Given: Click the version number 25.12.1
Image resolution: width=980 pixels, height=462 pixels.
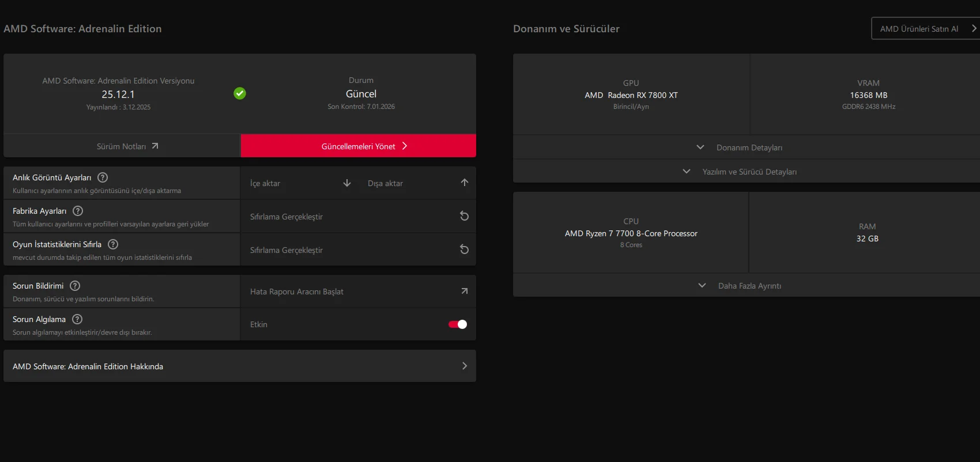Looking at the screenshot, I should point(118,94).
